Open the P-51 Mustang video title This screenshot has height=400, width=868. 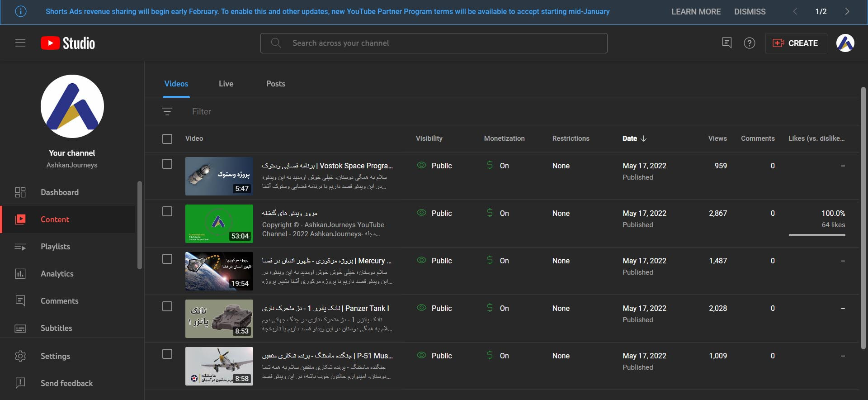coord(327,356)
